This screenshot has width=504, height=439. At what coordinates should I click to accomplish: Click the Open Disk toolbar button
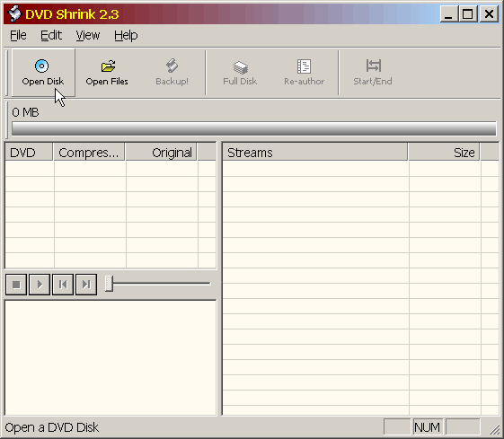(43, 73)
